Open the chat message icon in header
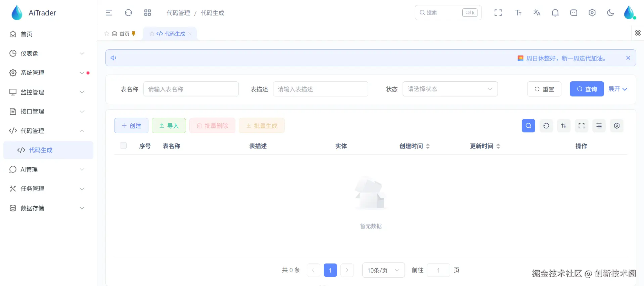The height and width of the screenshot is (286, 644). [573, 13]
